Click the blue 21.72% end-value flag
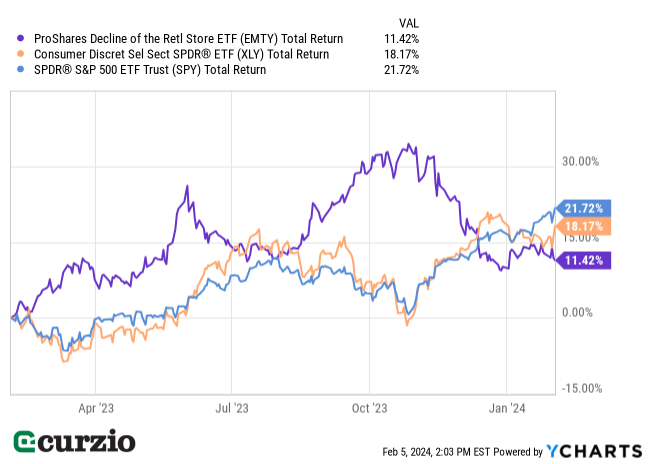 click(581, 208)
